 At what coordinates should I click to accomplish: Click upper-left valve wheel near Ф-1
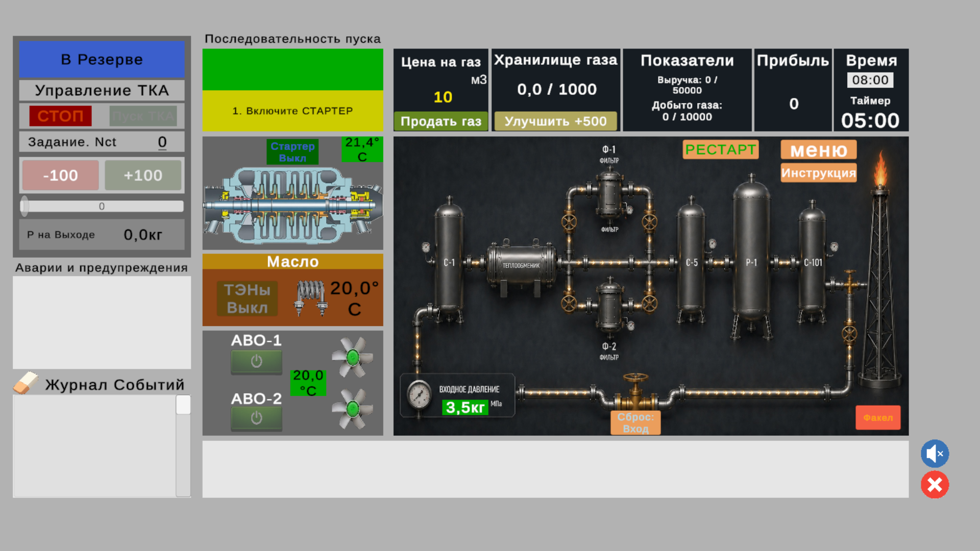point(569,222)
